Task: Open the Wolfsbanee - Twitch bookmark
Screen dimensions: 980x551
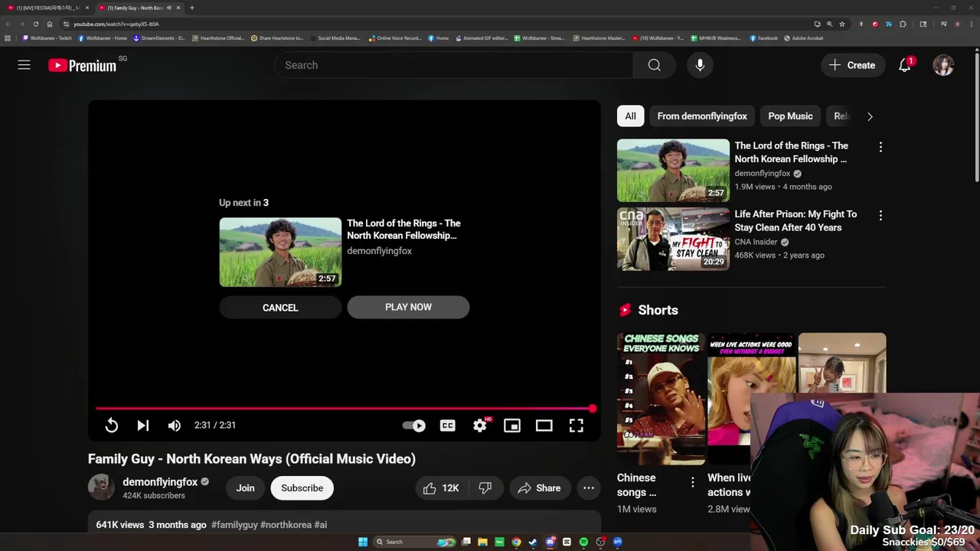Action: [47, 37]
